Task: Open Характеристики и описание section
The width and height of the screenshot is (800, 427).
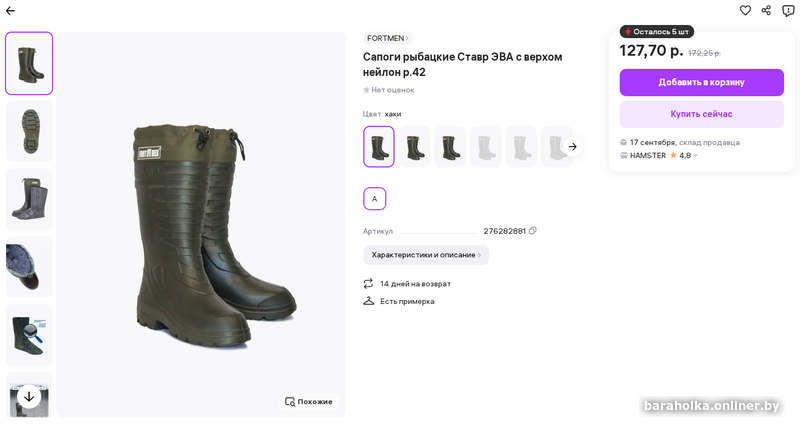Action: pos(426,255)
